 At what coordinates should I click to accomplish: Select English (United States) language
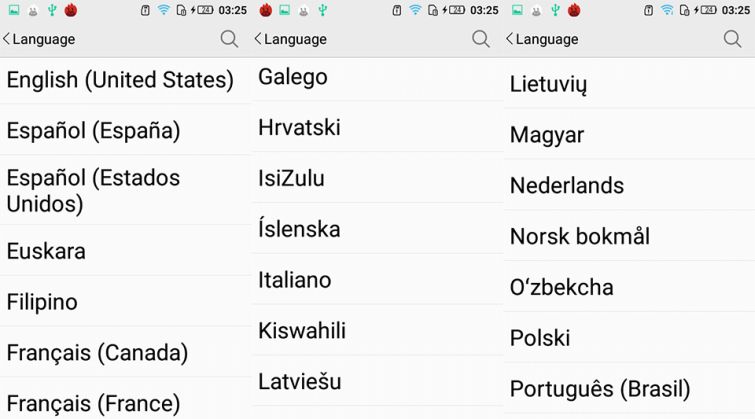126,80
